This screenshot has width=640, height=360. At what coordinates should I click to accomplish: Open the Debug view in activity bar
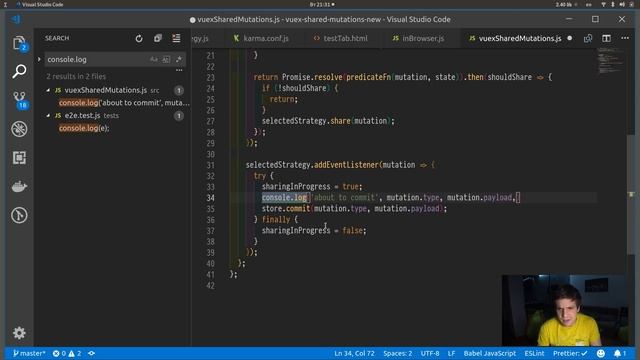click(x=19, y=129)
